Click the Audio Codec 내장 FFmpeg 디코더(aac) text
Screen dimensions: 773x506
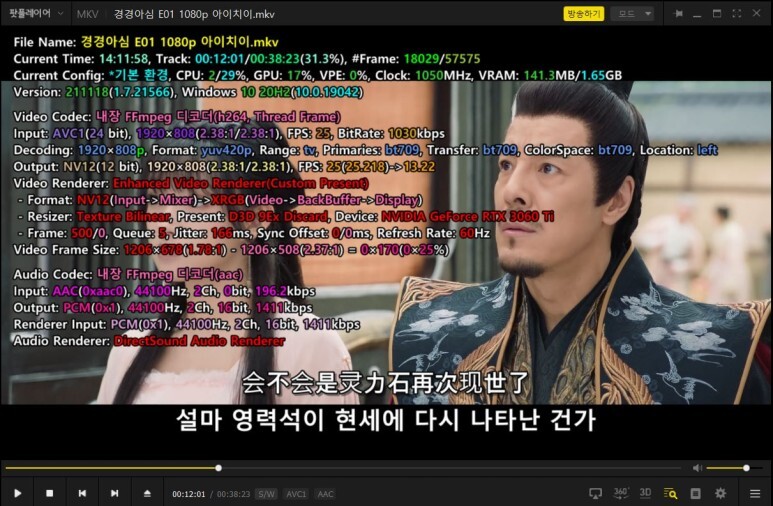170,274
